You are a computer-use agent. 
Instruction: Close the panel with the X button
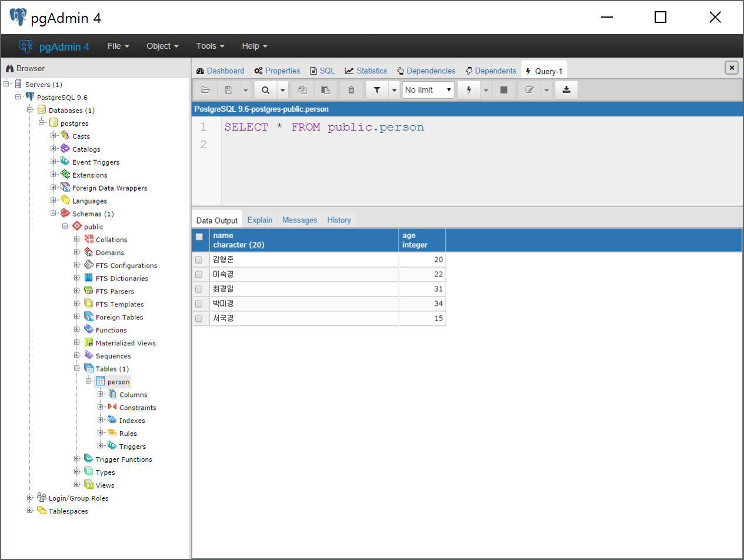732,68
